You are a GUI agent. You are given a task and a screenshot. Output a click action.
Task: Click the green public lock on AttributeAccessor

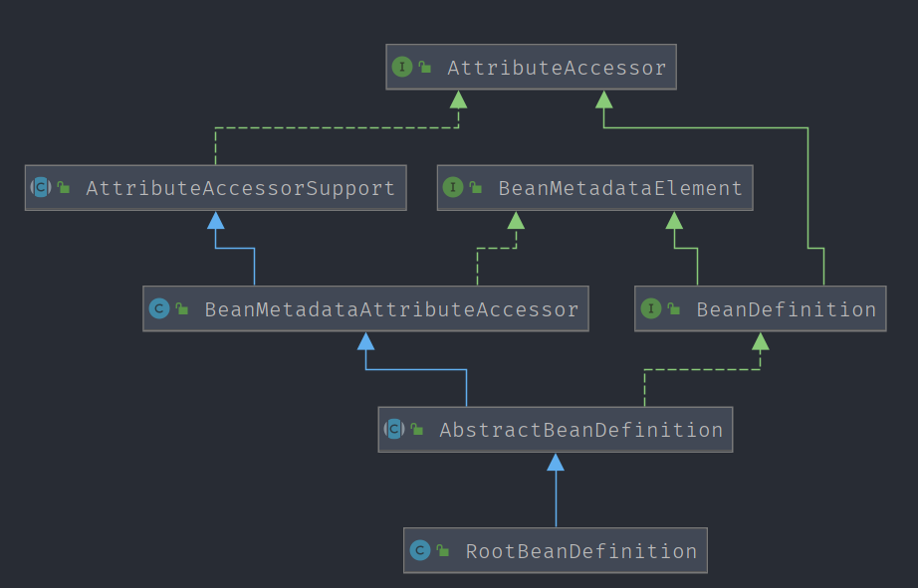click(x=425, y=68)
